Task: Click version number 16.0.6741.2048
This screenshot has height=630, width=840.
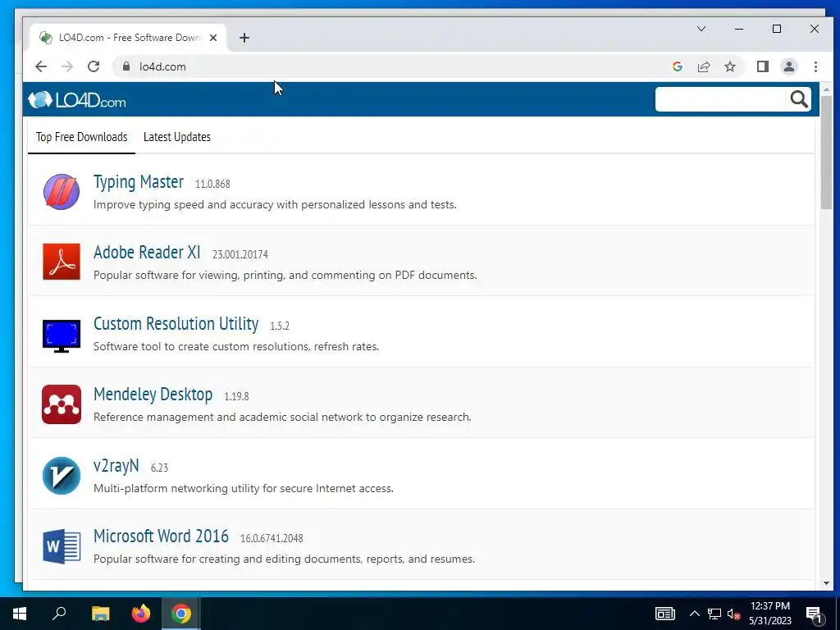Action: click(272, 538)
